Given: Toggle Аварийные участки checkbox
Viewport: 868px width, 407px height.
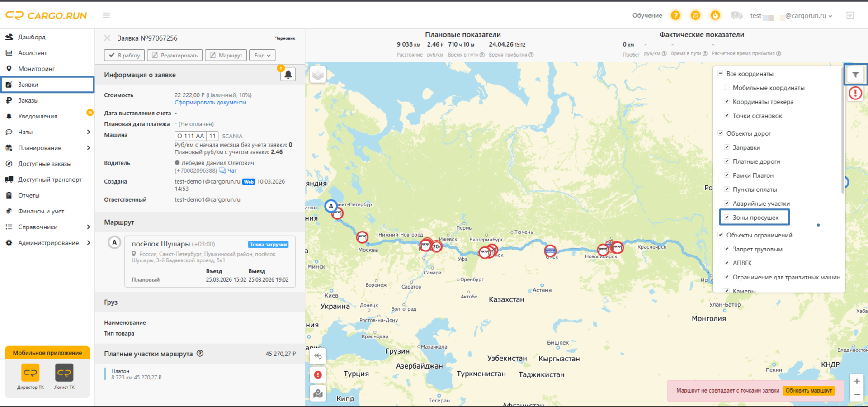Looking at the screenshot, I should click(x=726, y=203).
